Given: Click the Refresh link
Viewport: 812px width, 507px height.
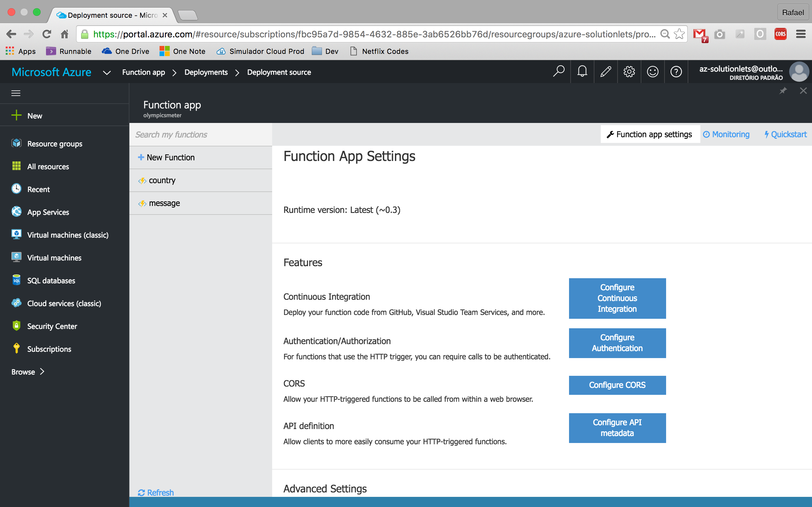Looking at the screenshot, I should click(x=156, y=492).
